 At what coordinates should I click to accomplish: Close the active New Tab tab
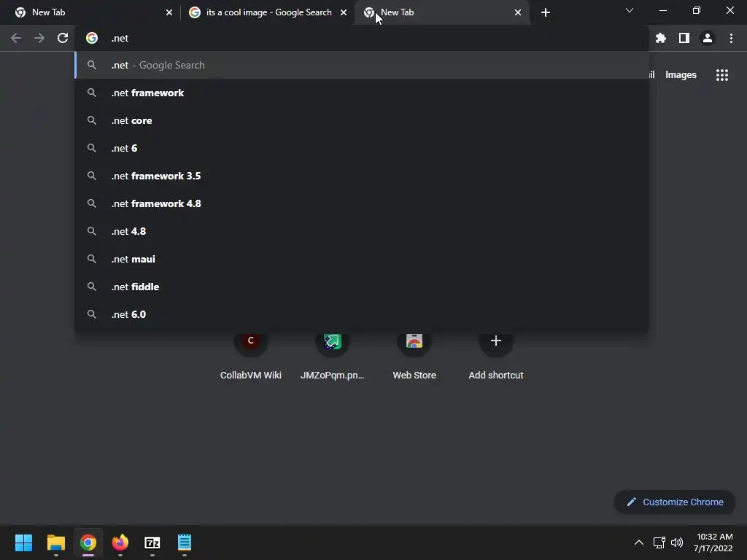click(x=518, y=12)
